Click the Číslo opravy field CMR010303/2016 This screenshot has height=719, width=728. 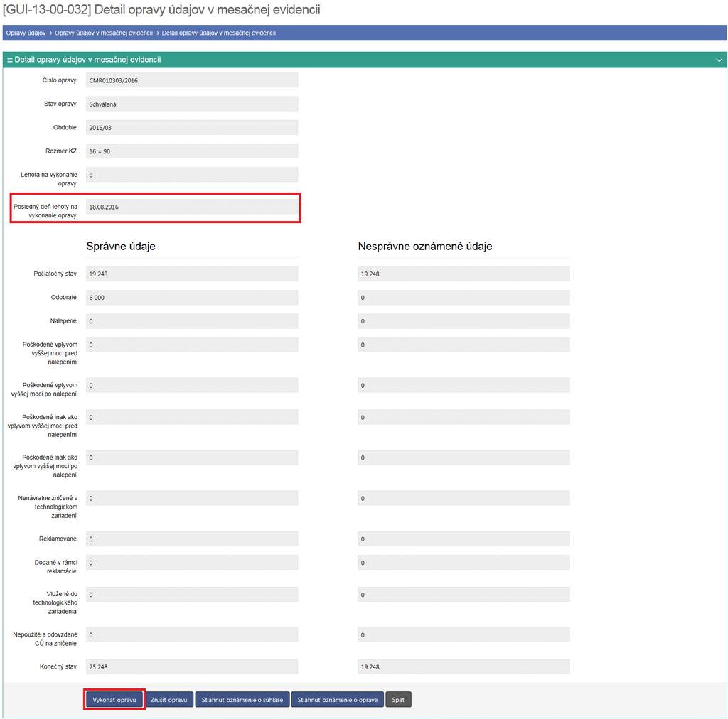[192, 80]
